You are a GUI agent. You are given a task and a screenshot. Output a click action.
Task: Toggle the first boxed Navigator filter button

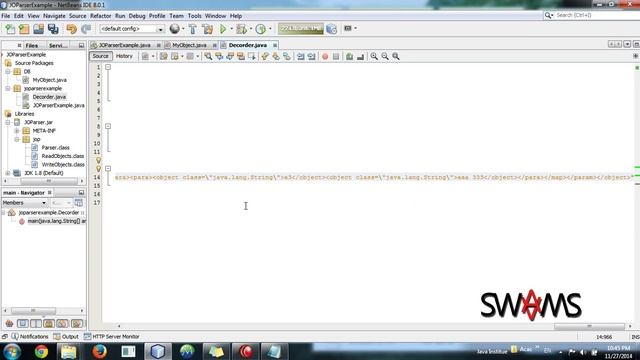tap(23, 324)
